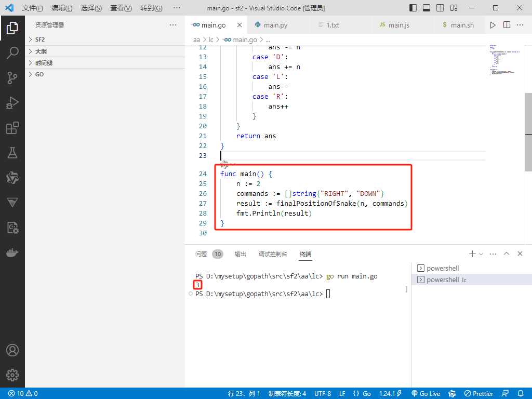The width and height of the screenshot is (532, 399).
Task: Select the first powershell terminal
Action: 472,268
